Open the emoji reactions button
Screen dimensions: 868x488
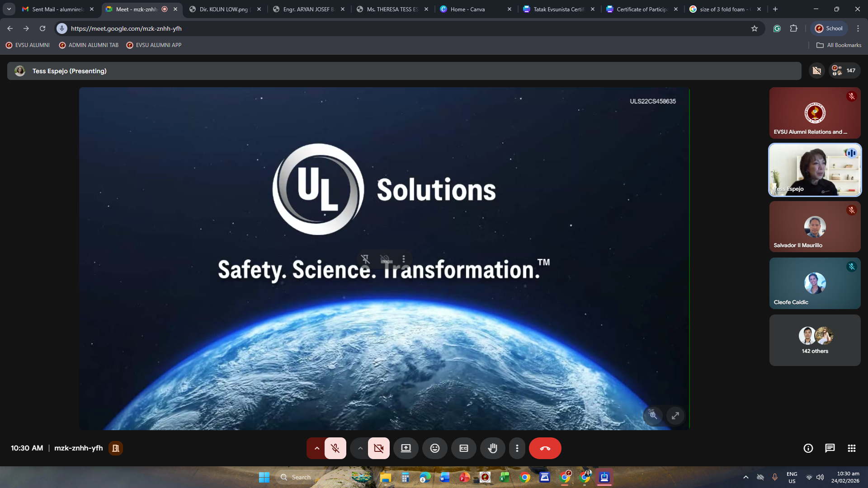click(434, 448)
